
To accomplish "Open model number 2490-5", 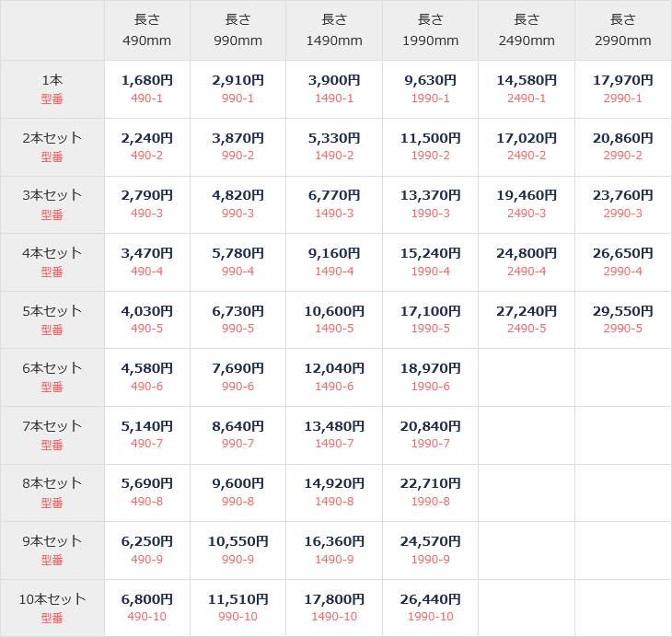I will click(x=527, y=329).
